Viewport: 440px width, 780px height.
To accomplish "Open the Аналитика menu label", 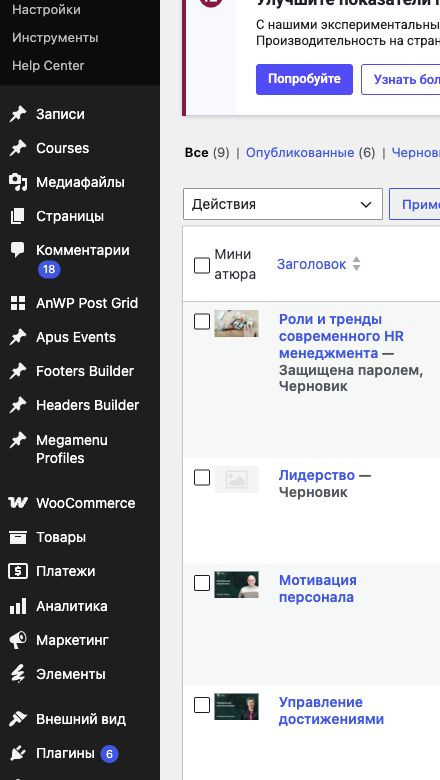I will pos(72,606).
